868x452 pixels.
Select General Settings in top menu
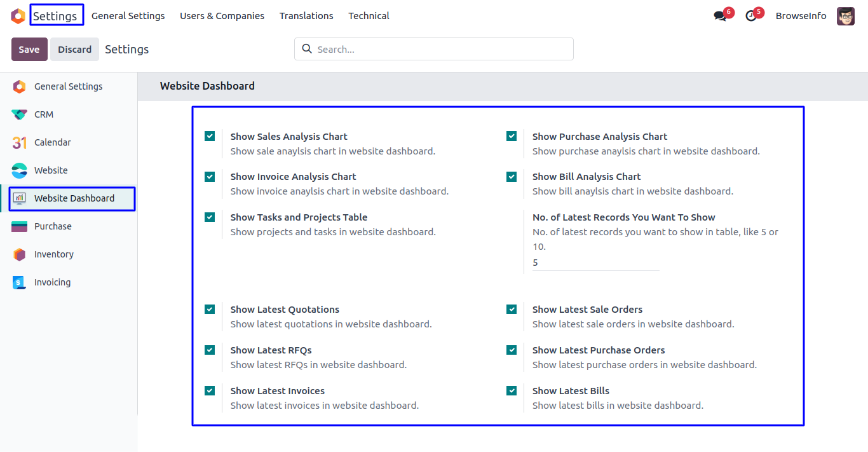point(128,16)
